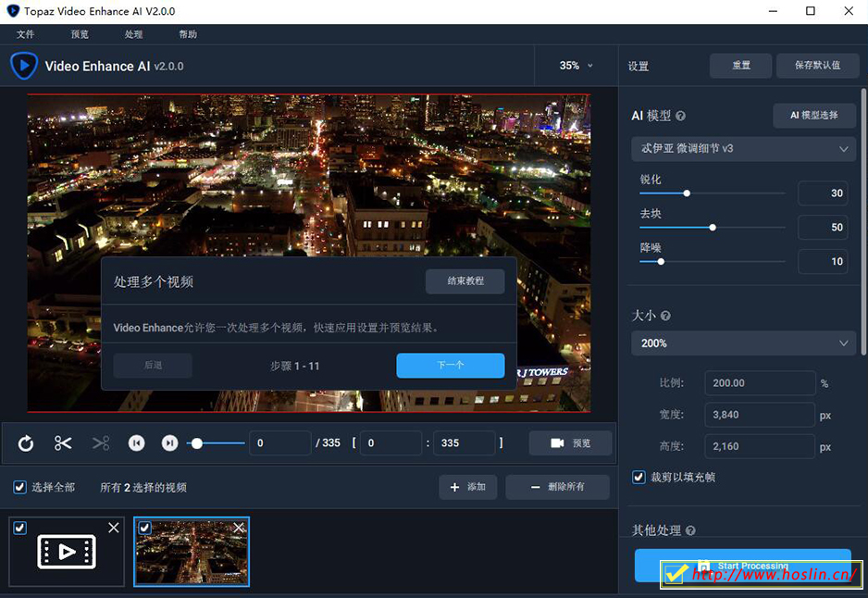Image resolution: width=868 pixels, height=598 pixels.
Task: Open the 帮助 menu
Action: 188,34
